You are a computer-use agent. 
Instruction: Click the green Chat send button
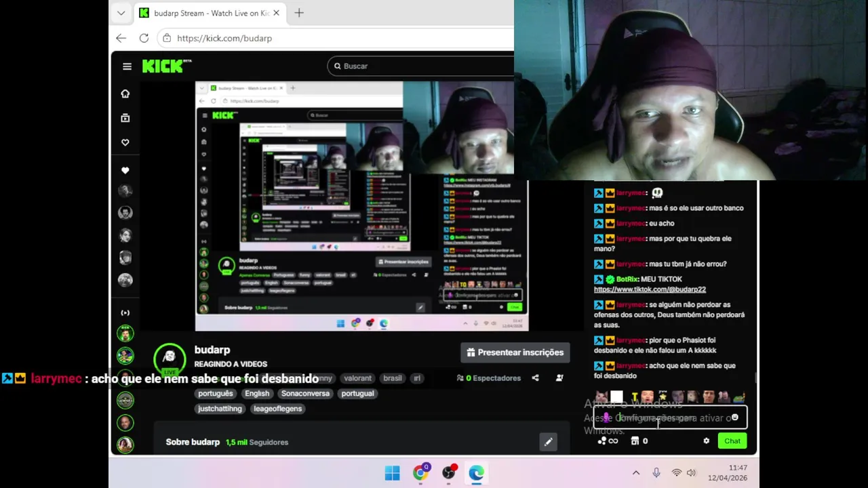732,441
